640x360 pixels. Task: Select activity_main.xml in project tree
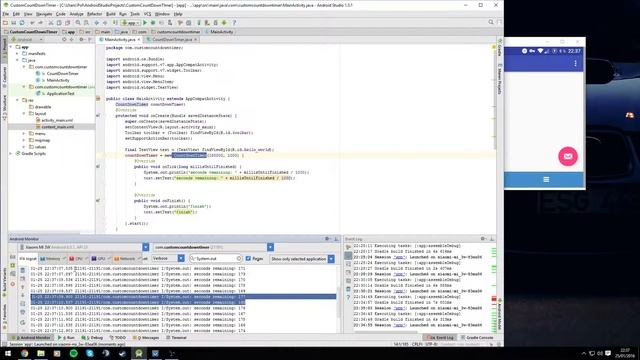click(57, 120)
